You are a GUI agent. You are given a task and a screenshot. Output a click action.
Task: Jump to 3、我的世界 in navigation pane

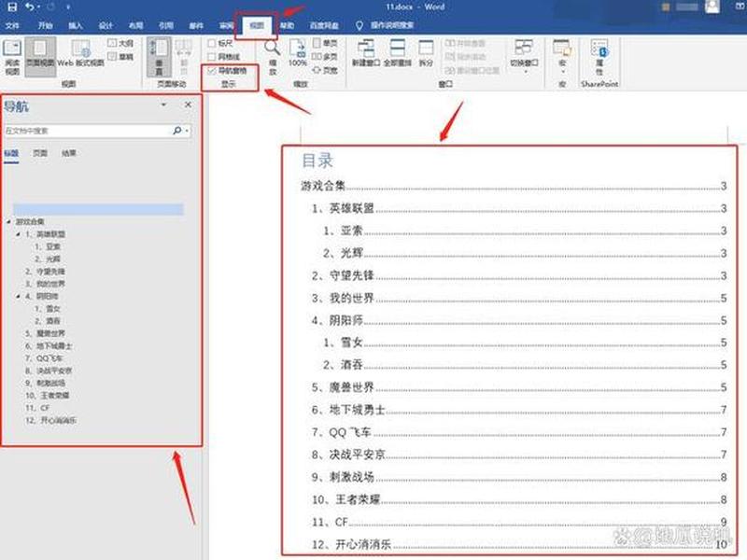click(x=45, y=284)
